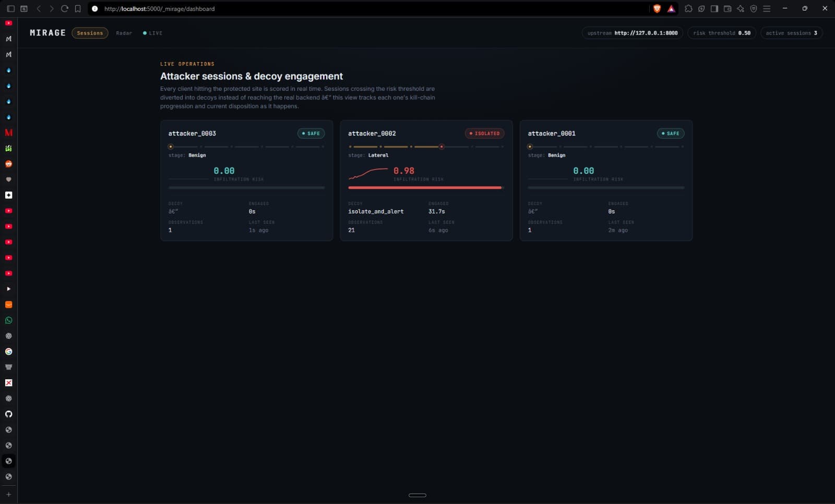Image resolution: width=835 pixels, height=504 pixels.
Task: Open the attacker_0002 session card title
Action: tap(372, 134)
